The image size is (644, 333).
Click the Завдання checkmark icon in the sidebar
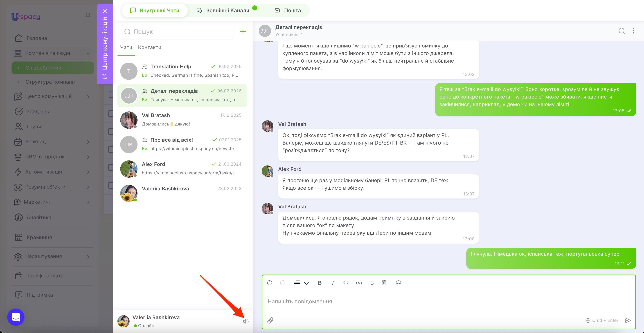pos(19,111)
